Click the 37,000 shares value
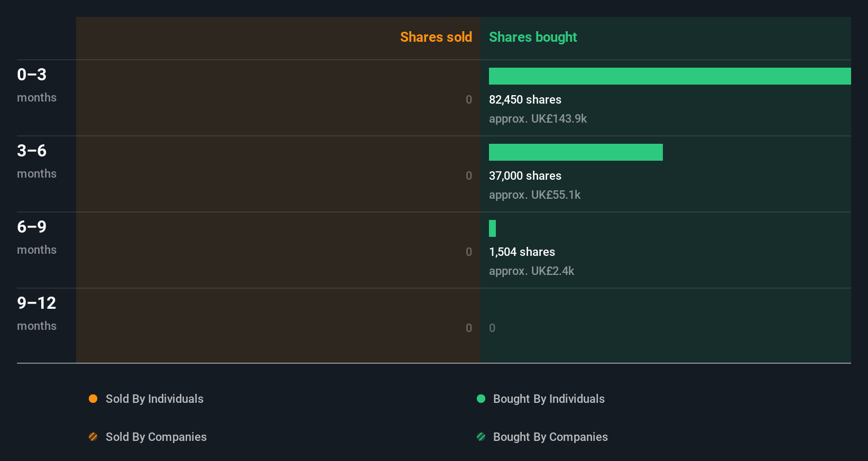The height and width of the screenshot is (461, 868). (525, 176)
